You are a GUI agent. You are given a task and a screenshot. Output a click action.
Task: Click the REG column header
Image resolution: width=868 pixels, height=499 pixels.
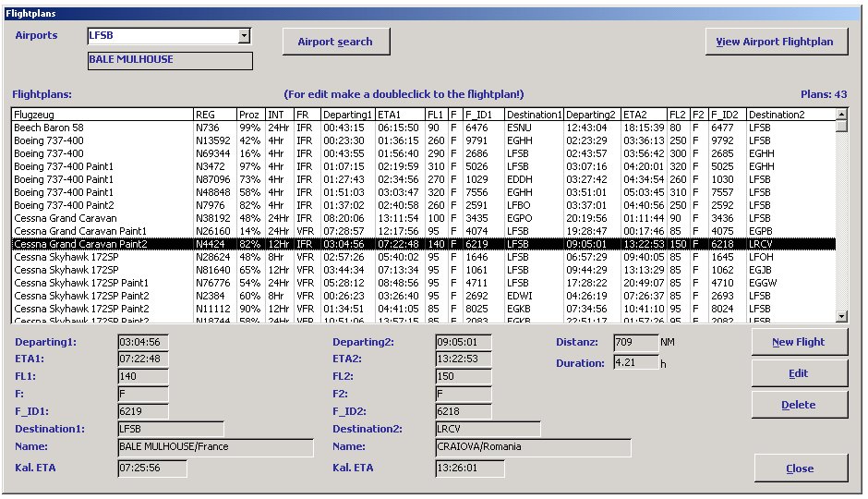click(x=215, y=115)
